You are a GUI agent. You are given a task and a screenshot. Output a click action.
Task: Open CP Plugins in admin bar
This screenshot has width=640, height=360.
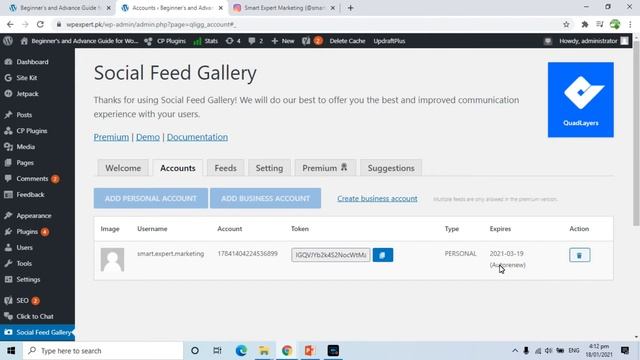pos(165,41)
